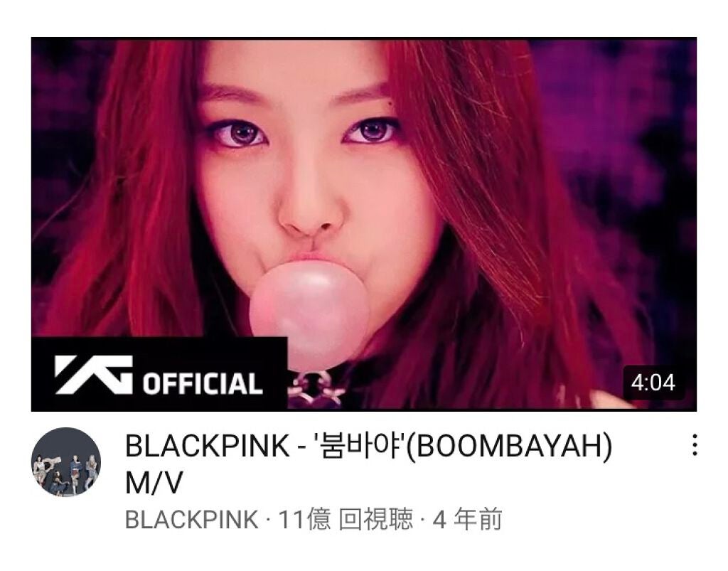Click the nose of the person in the thumbnail

pyautogui.click(x=308, y=209)
